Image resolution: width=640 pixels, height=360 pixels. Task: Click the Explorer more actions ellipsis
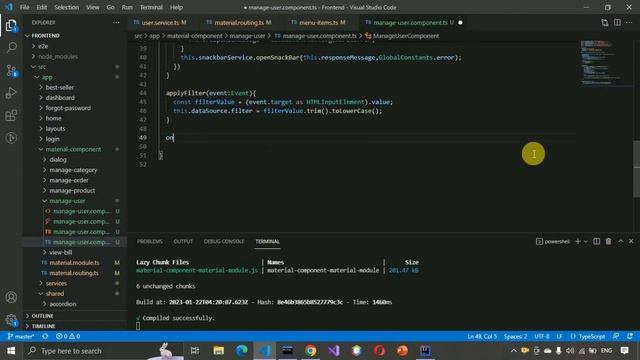coord(116,22)
